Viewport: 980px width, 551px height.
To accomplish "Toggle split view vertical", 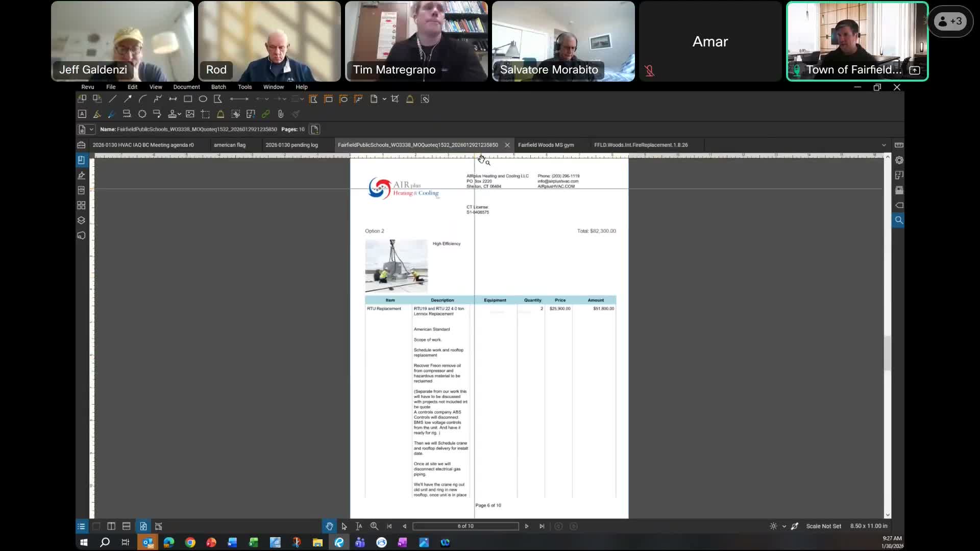I will pyautogui.click(x=111, y=526).
